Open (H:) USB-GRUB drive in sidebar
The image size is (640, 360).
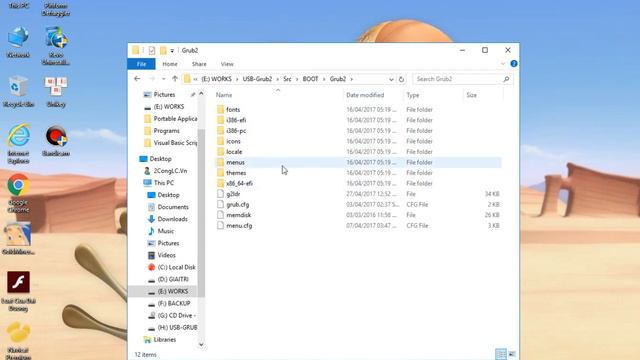coord(177,327)
